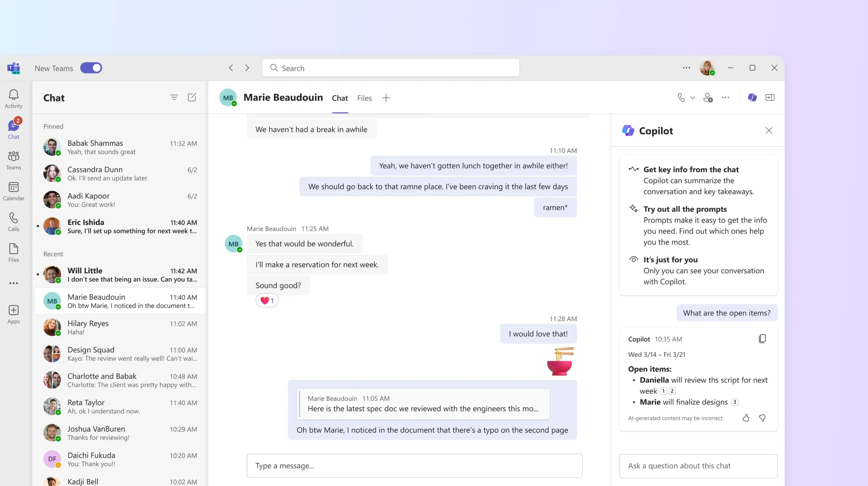This screenshot has width=868, height=486.
Task: Open citation 3 in Copilot answer
Action: coord(734,402)
